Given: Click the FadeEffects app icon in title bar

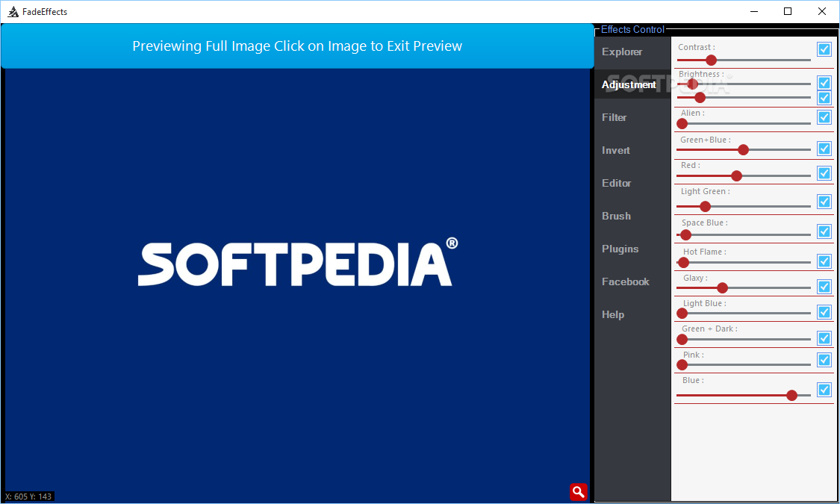Looking at the screenshot, I should tap(13, 11).
